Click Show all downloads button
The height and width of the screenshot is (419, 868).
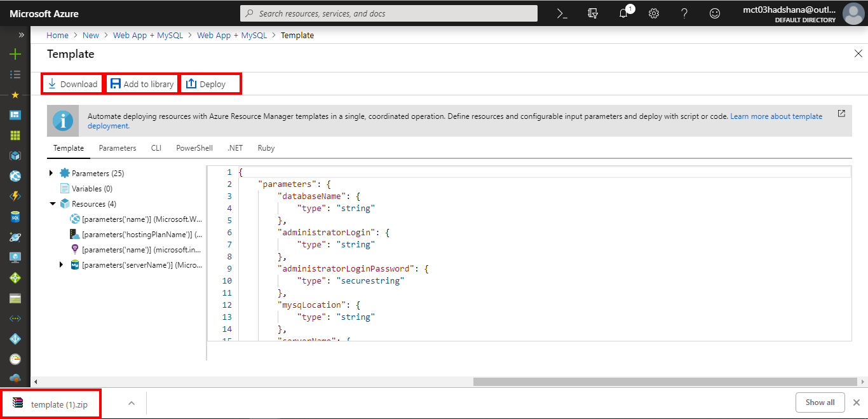(x=820, y=402)
